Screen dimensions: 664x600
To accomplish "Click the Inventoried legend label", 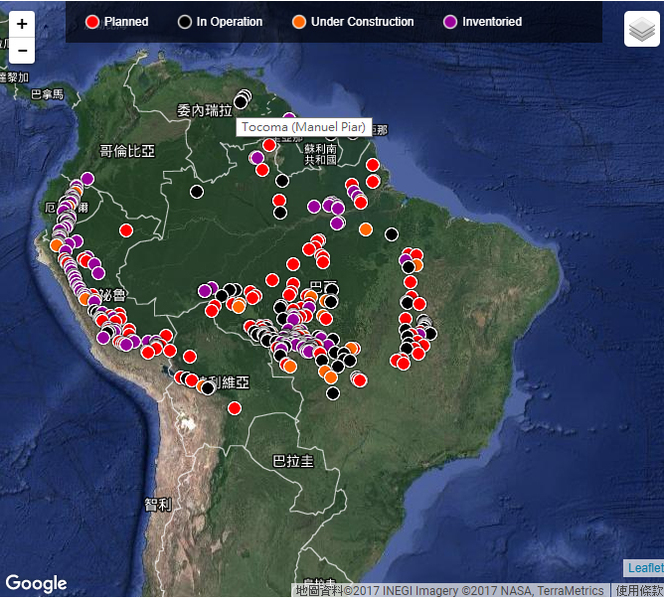I will tap(491, 22).
